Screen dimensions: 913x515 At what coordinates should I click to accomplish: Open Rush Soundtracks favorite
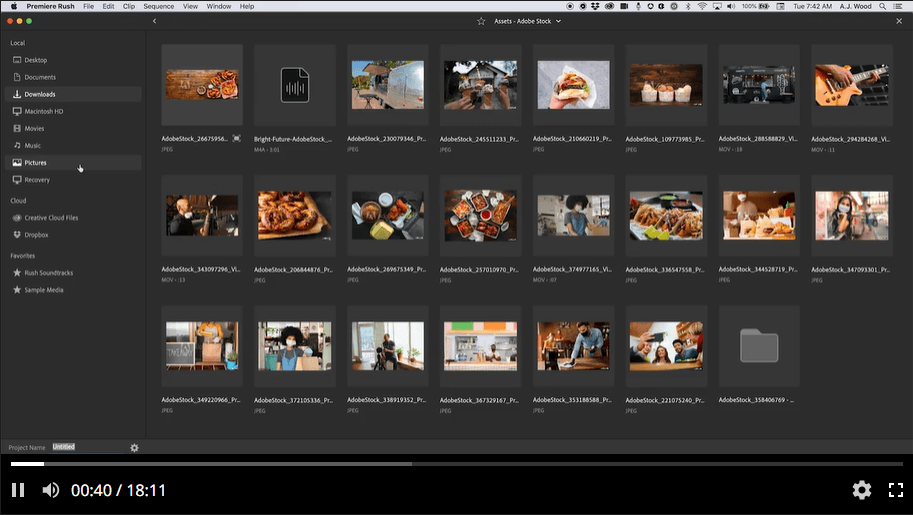(48, 272)
